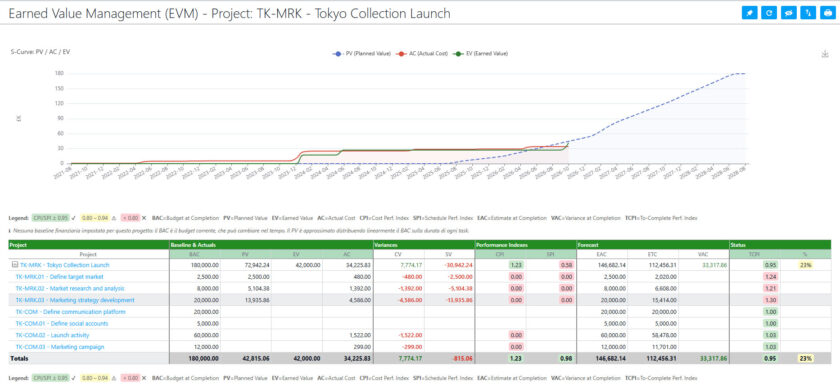The height and width of the screenshot is (384, 840).
Task: Open TK-COM.01 - Define social accounts
Action: 62,324
